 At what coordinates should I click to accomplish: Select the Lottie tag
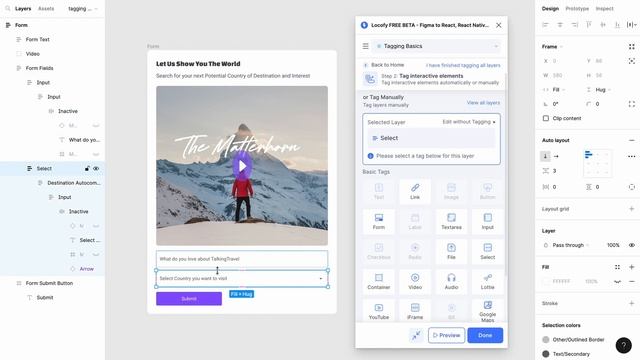(x=487, y=281)
